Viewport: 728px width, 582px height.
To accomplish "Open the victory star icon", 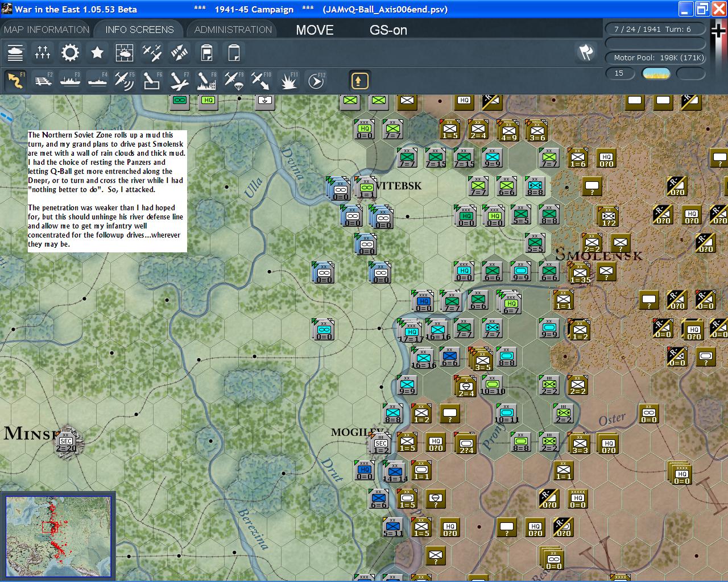I will [97, 53].
